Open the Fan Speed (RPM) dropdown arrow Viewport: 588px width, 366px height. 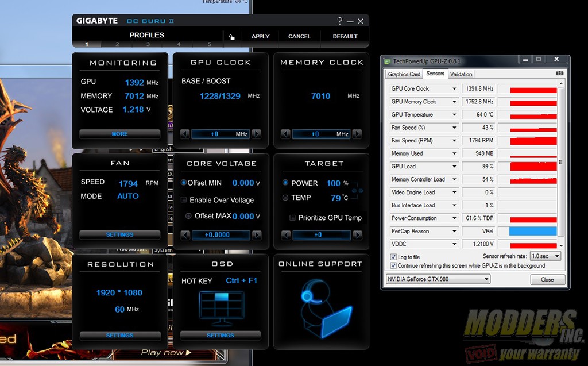pos(454,141)
